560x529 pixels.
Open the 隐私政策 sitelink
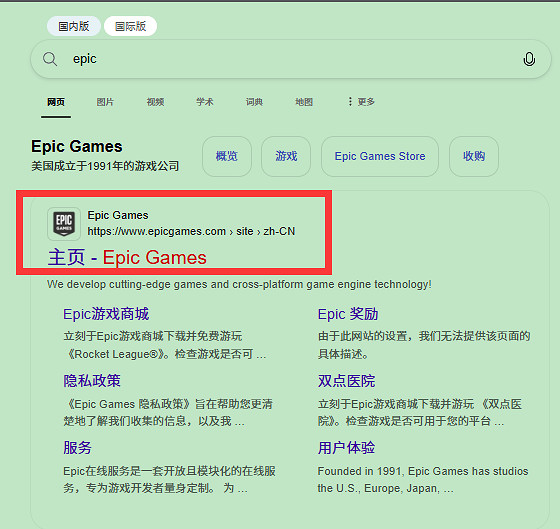[x=92, y=381]
